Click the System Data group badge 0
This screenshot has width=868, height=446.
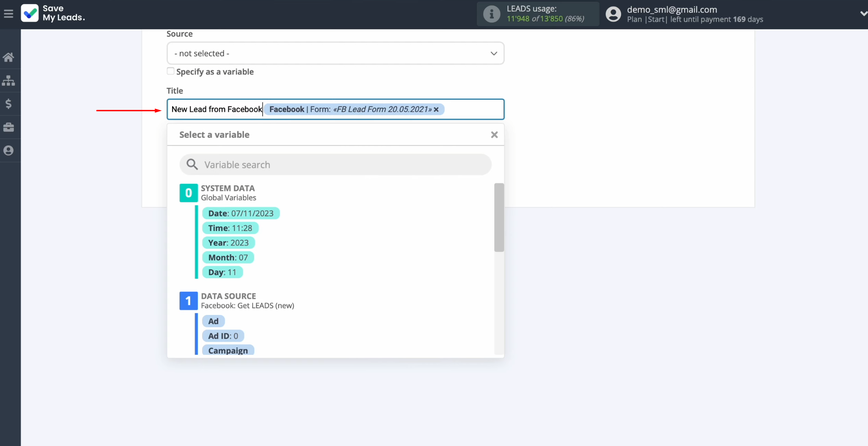pyautogui.click(x=188, y=193)
